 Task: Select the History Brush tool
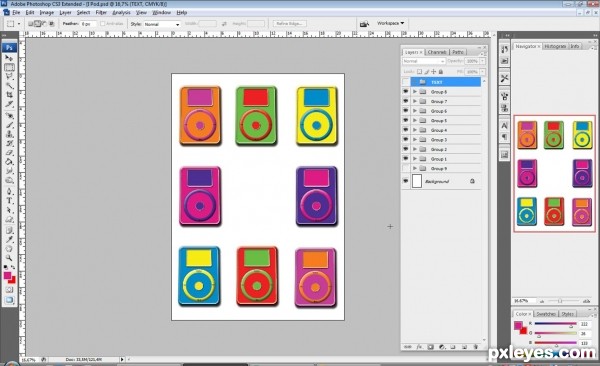[9, 143]
